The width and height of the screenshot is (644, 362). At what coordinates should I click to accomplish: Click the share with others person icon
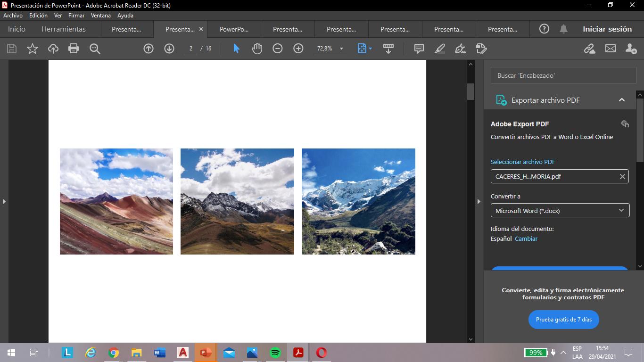(x=631, y=49)
